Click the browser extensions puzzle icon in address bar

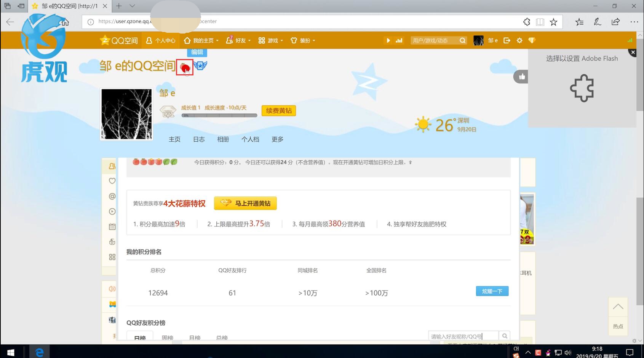[x=527, y=22]
